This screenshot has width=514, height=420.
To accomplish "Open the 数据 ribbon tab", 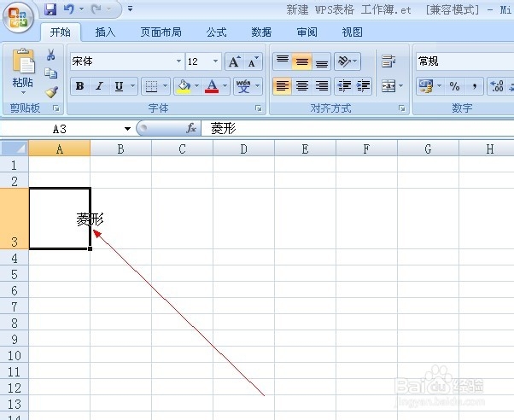I will point(261,32).
